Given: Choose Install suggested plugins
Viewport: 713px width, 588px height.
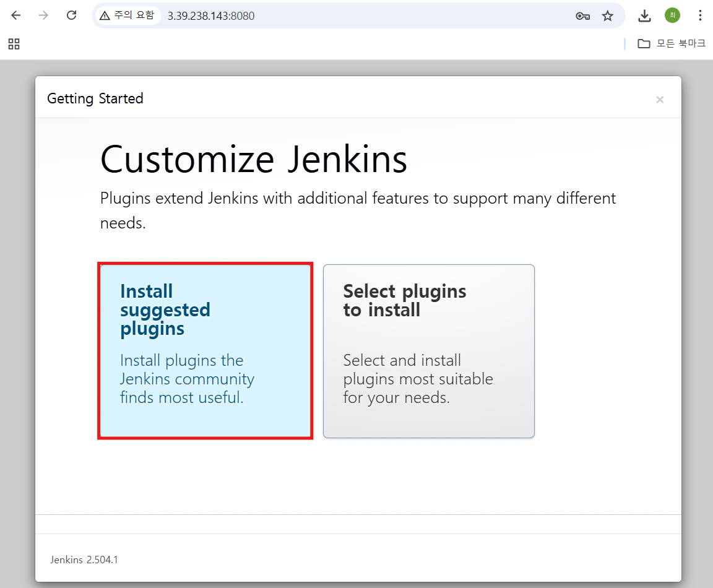Looking at the screenshot, I should point(205,350).
